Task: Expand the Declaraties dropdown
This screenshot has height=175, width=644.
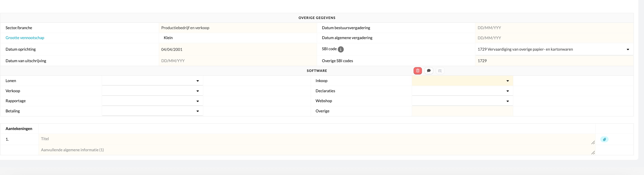Action: tap(462, 91)
